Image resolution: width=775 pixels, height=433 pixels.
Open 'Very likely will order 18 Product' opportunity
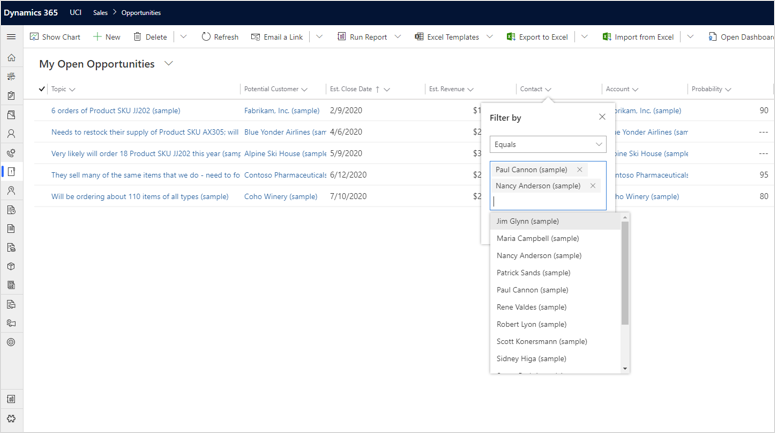click(146, 154)
